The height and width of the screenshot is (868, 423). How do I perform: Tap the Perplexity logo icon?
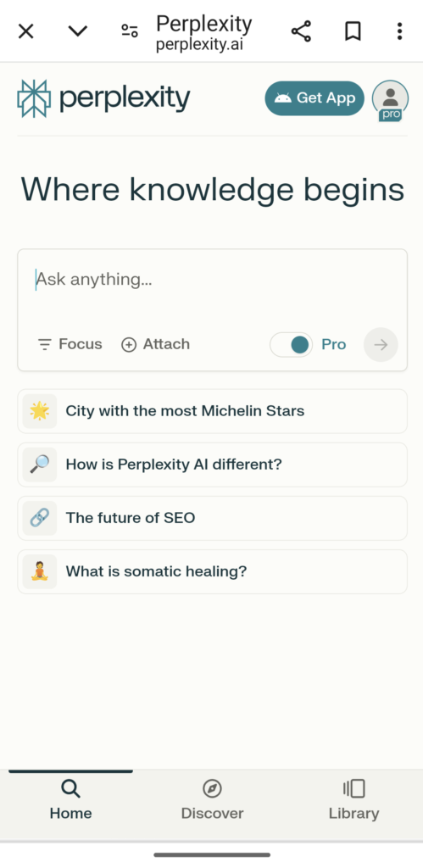[x=34, y=98]
